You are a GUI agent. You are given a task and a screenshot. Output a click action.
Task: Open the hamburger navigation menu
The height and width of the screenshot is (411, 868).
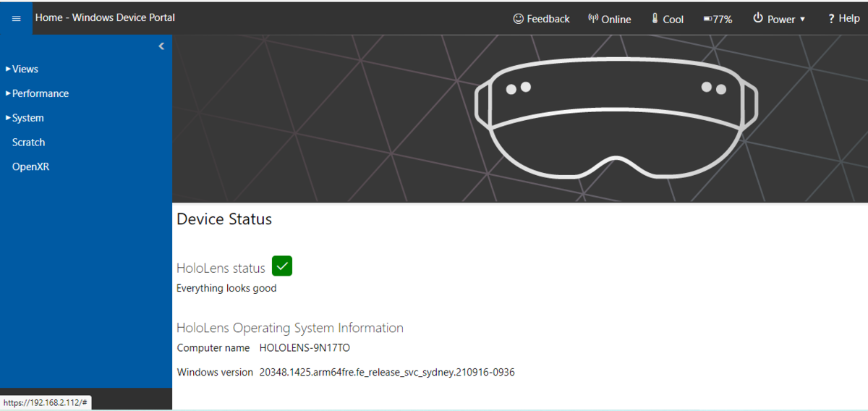click(16, 18)
